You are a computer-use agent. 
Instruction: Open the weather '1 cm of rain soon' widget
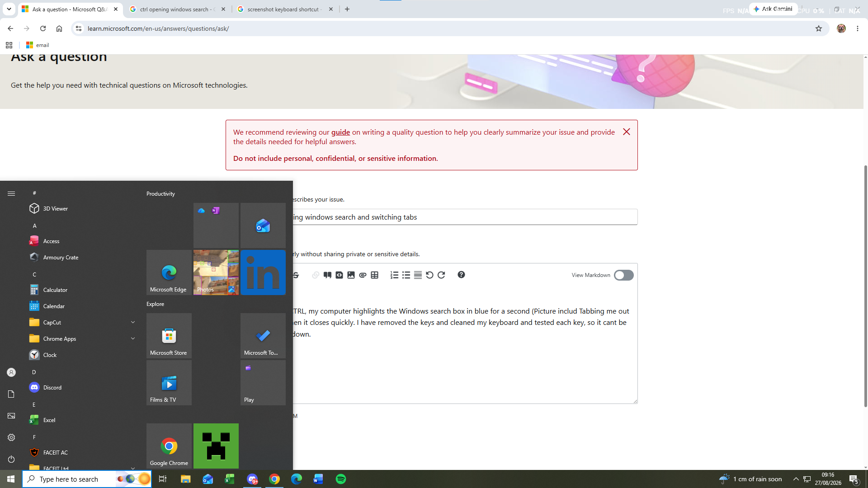point(750,479)
